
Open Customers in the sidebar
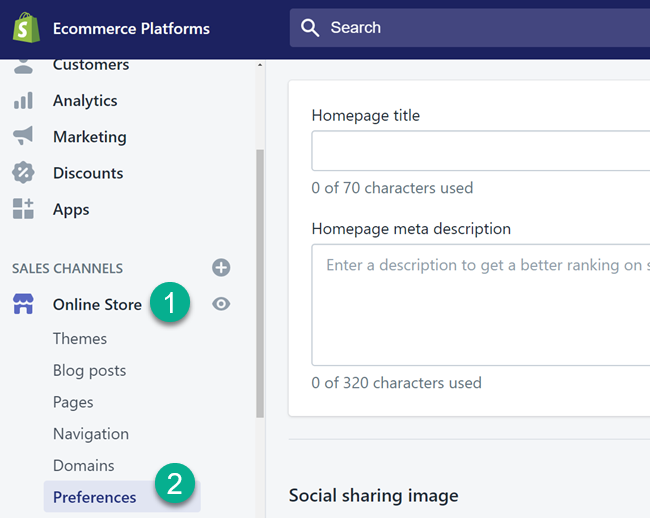[x=91, y=65]
